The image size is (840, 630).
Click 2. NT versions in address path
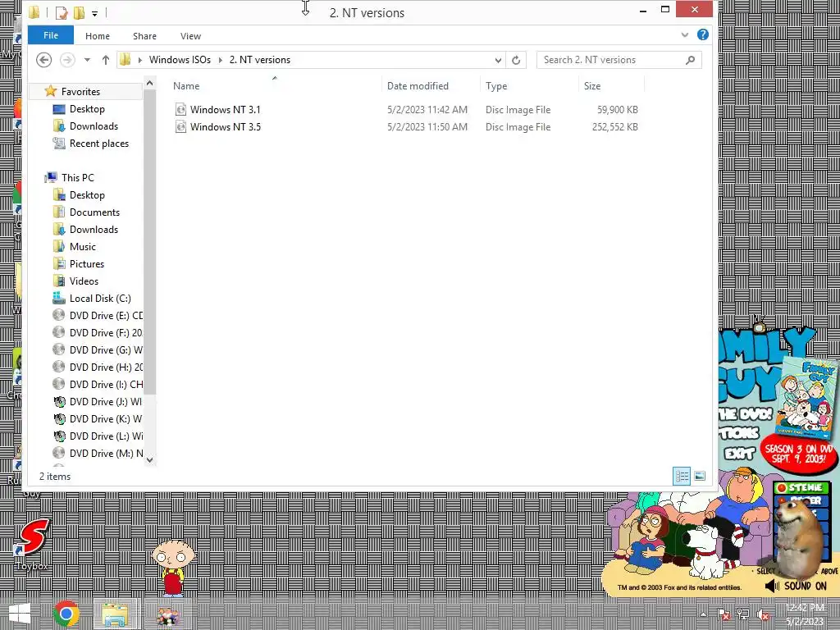click(260, 59)
